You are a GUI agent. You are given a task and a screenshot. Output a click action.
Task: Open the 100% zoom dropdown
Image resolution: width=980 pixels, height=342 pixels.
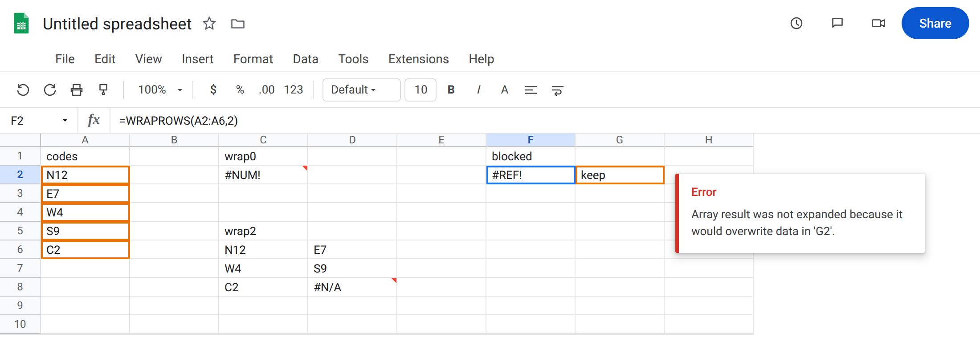160,90
